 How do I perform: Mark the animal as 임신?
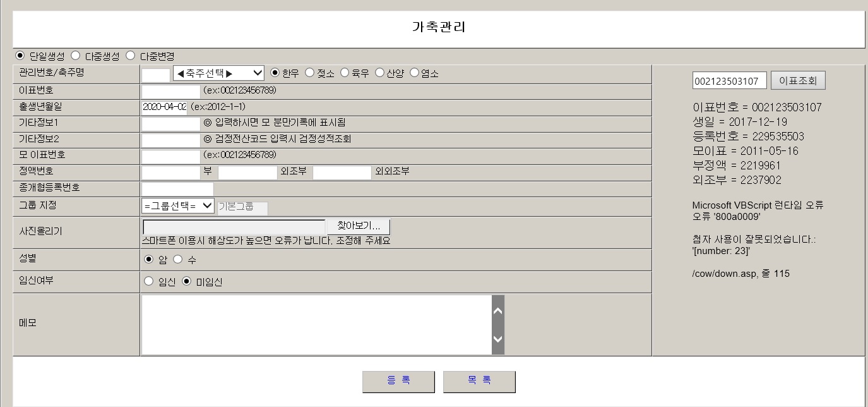[149, 281]
